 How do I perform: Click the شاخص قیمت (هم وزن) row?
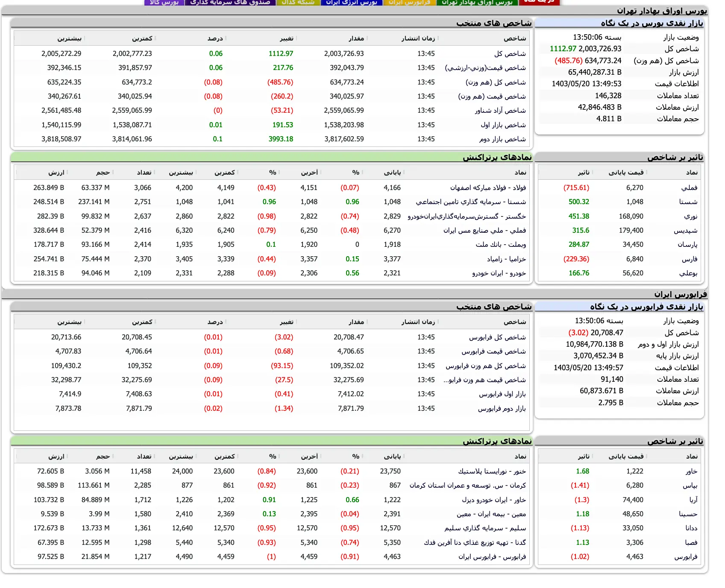tap(272, 96)
